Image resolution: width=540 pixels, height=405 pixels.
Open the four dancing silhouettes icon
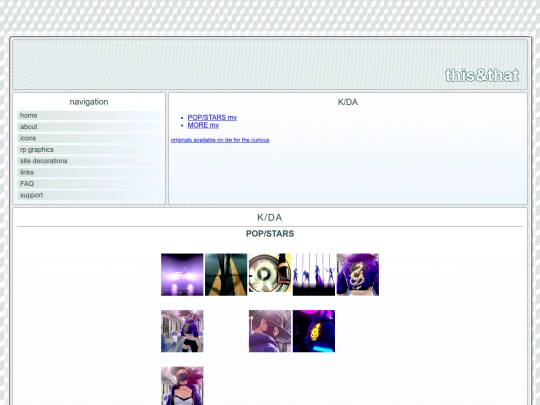point(314,274)
